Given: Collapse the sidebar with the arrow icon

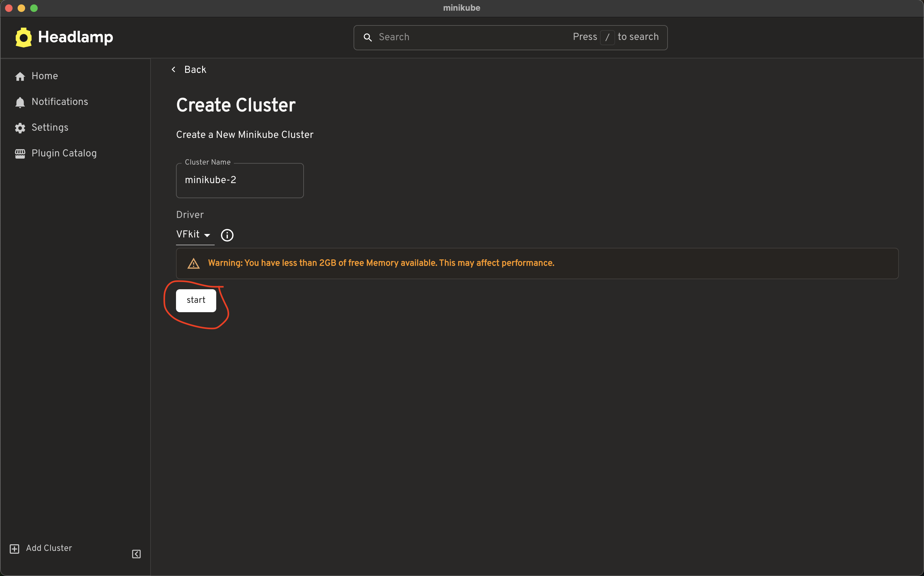Looking at the screenshot, I should [x=136, y=554].
